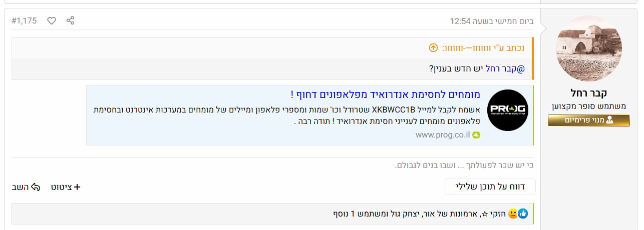This screenshot has width=644, height=230.
Task: Click the heart like icon in post header
Action: (52, 20)
